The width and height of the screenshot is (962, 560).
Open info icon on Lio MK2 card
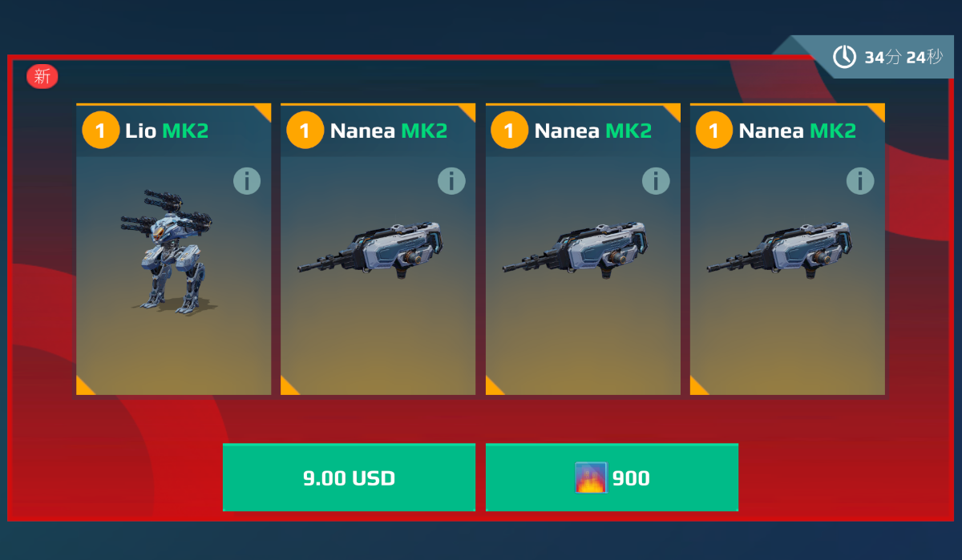coord(247,181)
